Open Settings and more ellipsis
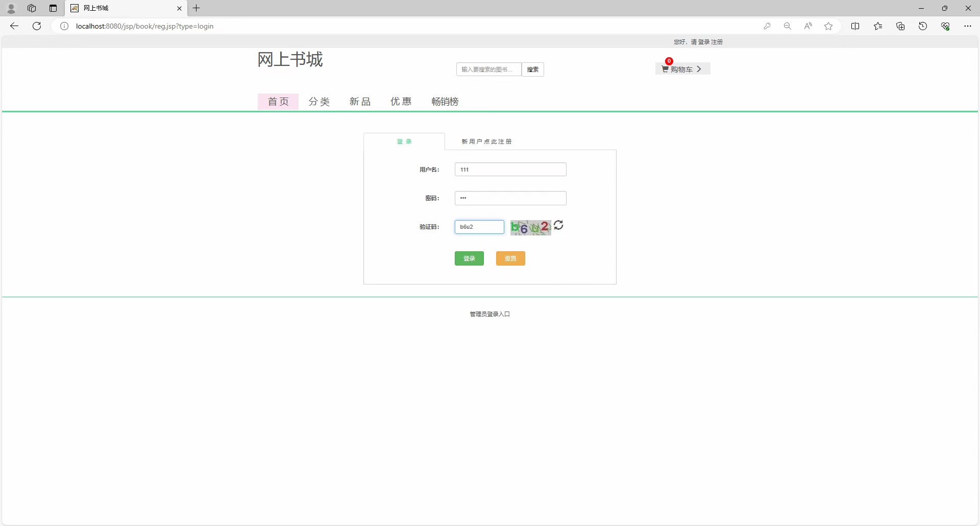980x526 pixels. [x=968, y=26]
